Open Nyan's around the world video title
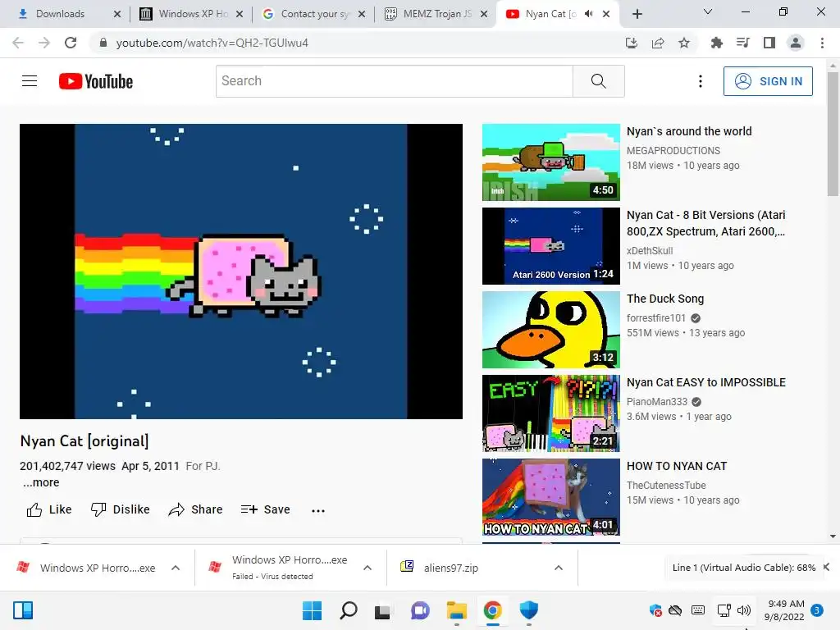840x630 pixels. click(x=689, y=131)
